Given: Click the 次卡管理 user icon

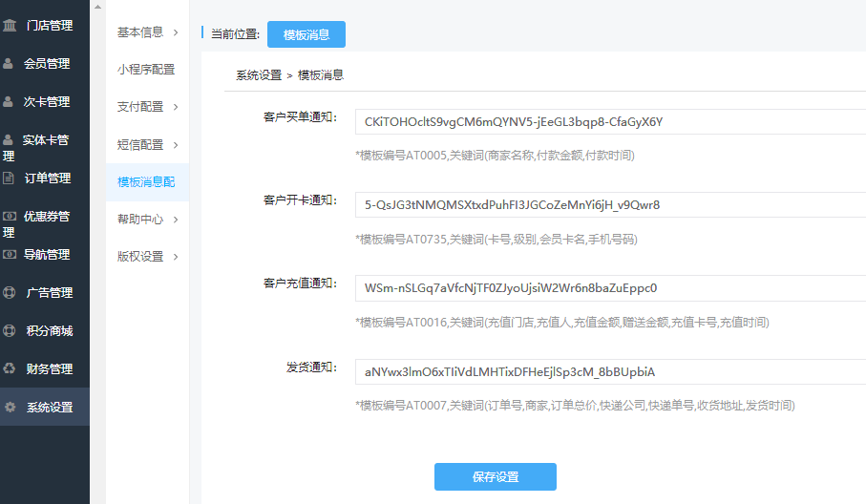Looking at the screenshot, I should coord(8,101).
